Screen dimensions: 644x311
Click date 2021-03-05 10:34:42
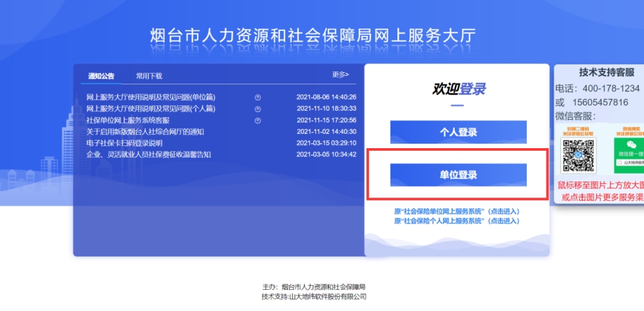click(327, 155)
